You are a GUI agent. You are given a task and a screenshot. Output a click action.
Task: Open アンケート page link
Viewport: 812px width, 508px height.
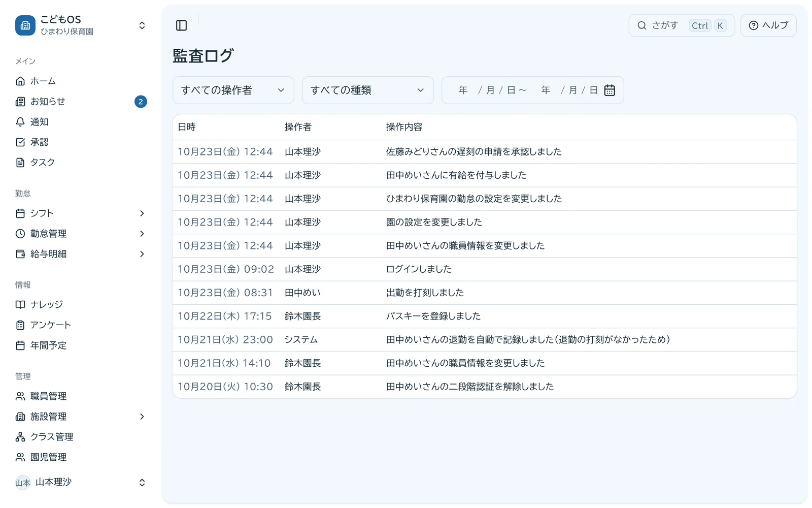click(81, 325)
